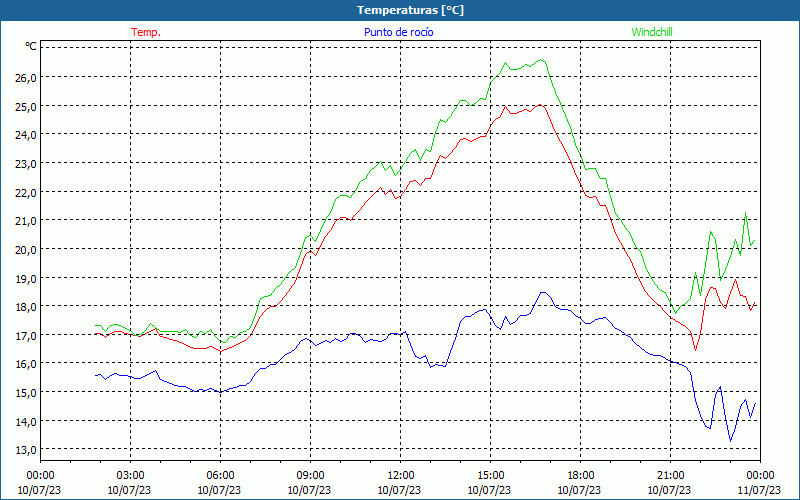Select the blue Punto de rocío legend label

pos(398,32)
